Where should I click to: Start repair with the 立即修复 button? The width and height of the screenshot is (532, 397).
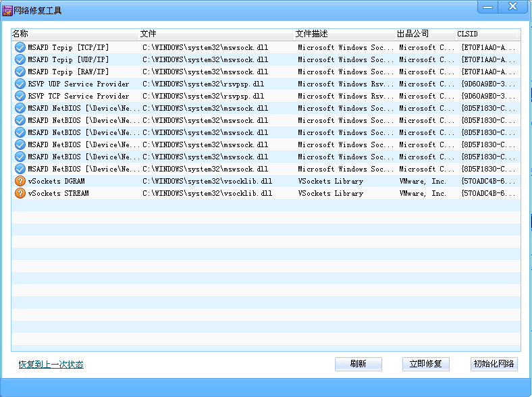click(426, 364)
